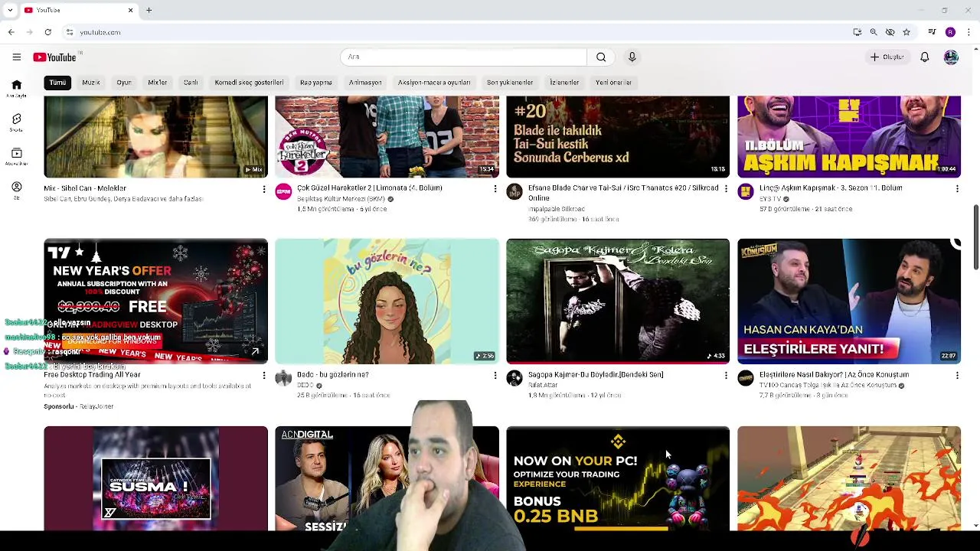Open site information icon in address bar
The image size is (980, 551).
point(69,32)
